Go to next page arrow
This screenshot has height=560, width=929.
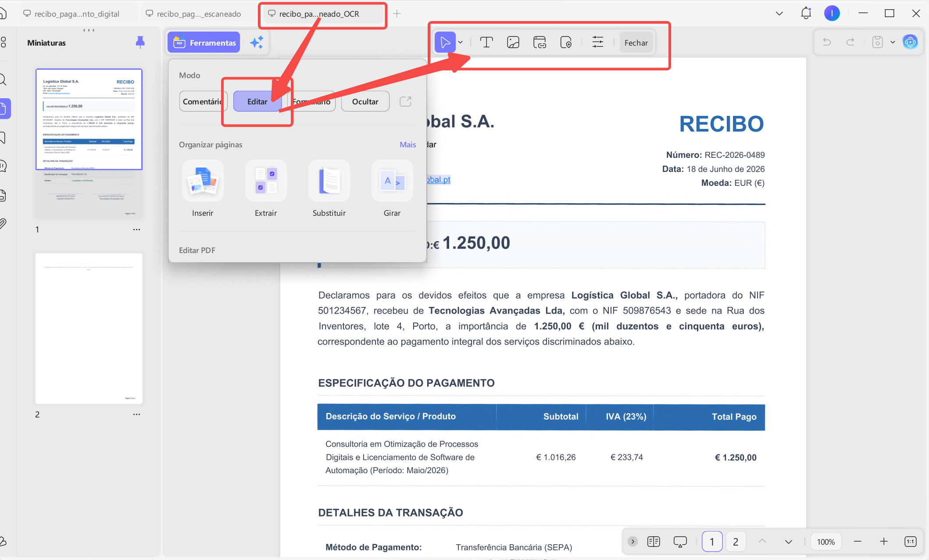click(x=789, y=542)
